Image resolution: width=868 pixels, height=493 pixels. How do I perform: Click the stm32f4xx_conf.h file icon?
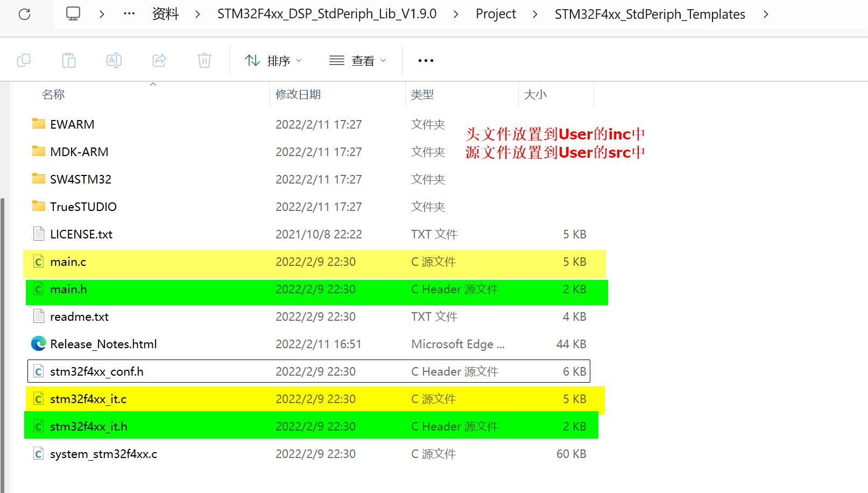tap(39, 371)
